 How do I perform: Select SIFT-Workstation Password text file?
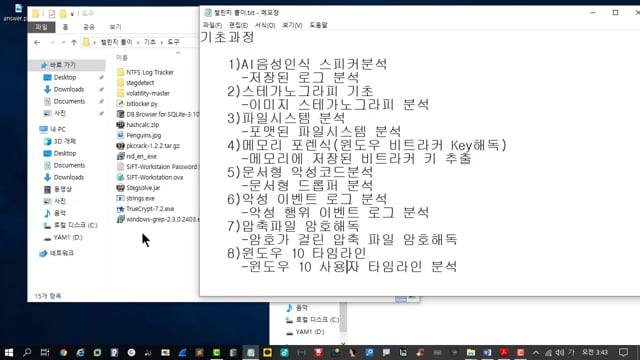click(x=158, y=167)
